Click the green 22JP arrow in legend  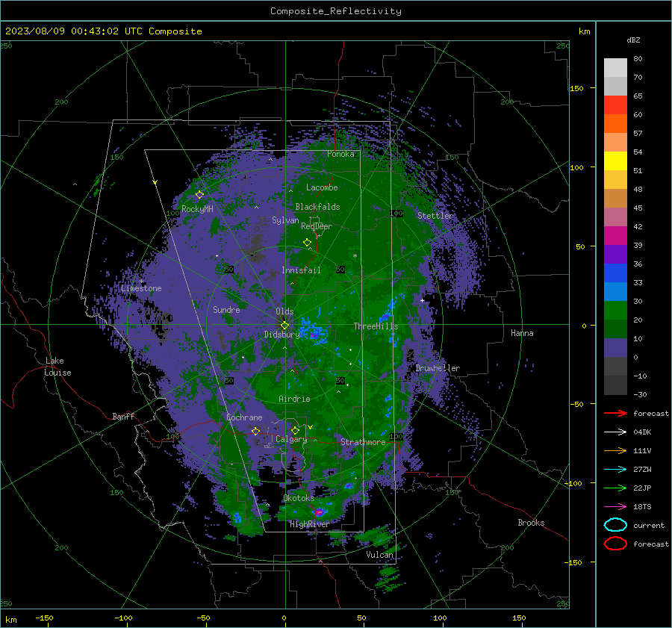[x=615, y=488]
